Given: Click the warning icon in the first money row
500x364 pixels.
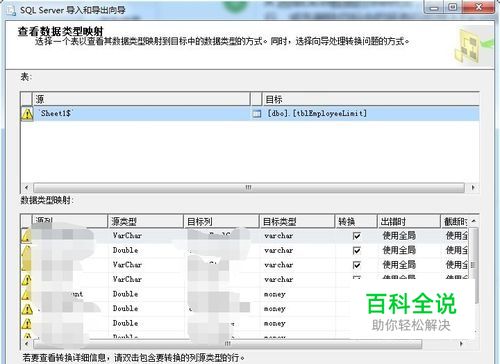Looking at the screenshot, I should click(x=27, y=294).
